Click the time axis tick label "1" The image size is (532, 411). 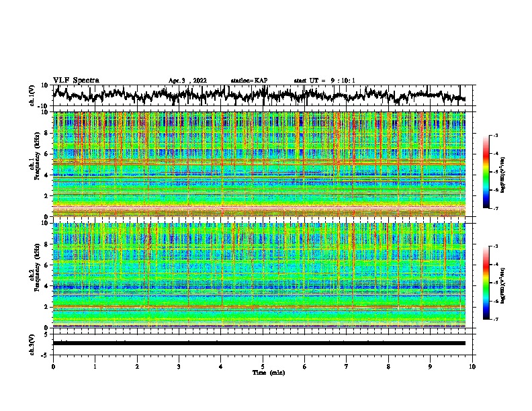tap(95, 367)
